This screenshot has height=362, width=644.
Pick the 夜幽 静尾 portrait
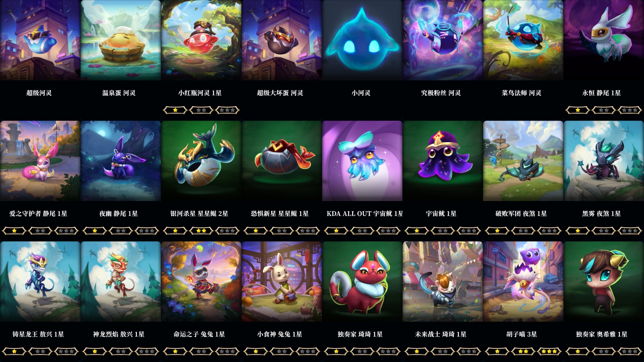pyautogui.click(x=121, y=161)
